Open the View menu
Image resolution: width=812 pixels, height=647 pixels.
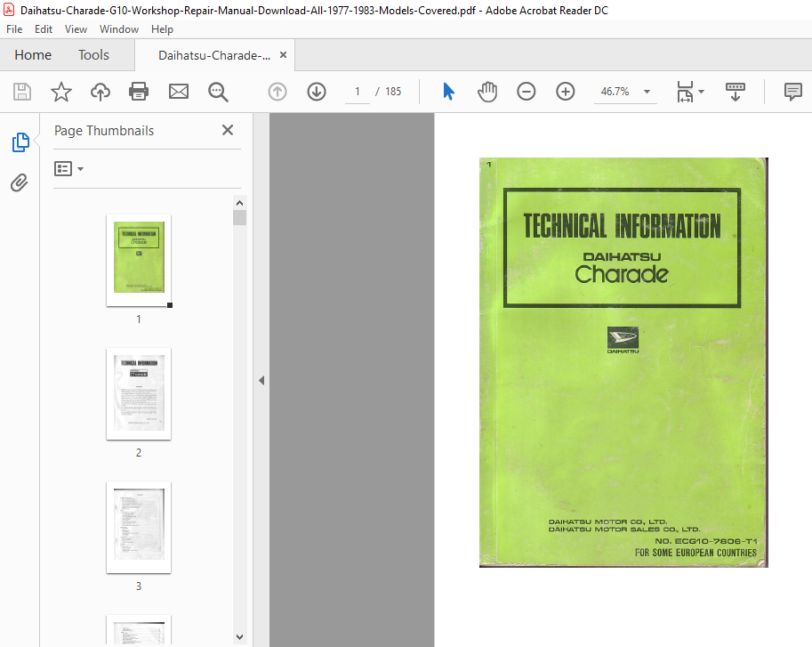(x=76, y=29)
